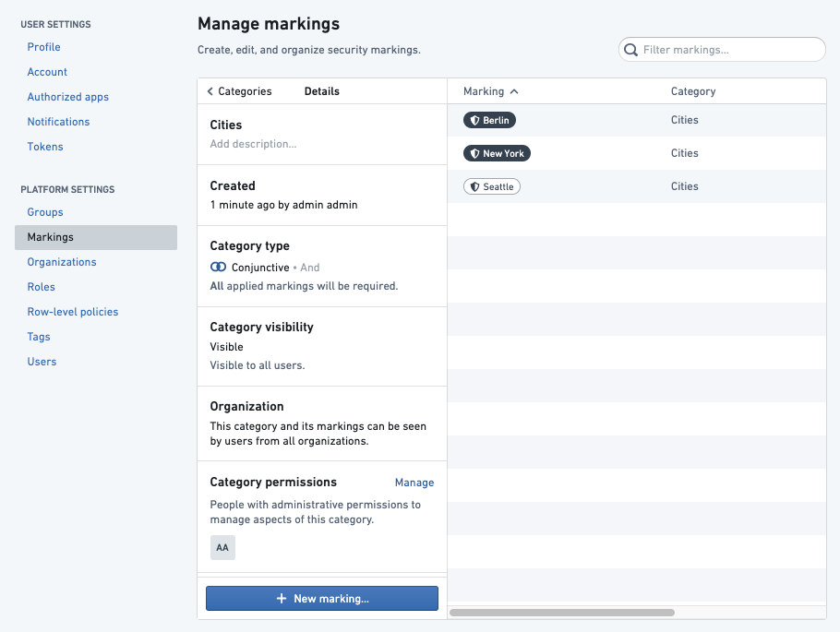Focus the Filter markings search field

click(x=722, y=50)
